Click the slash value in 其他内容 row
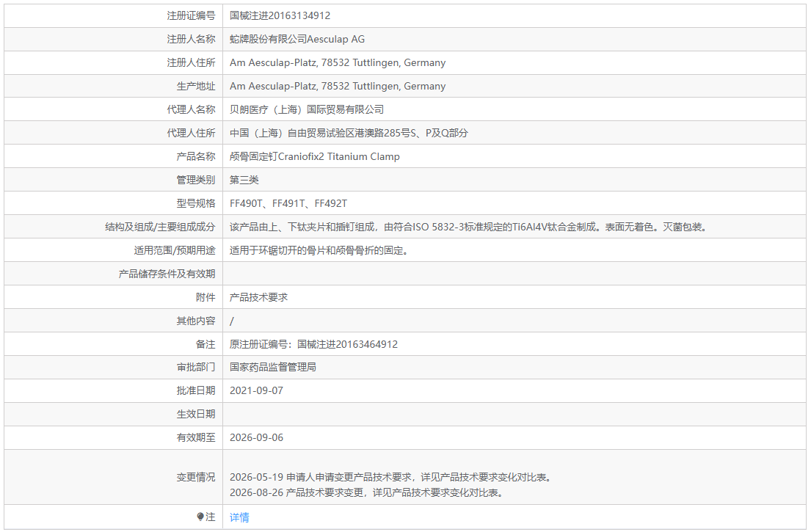The width and height of the screenshot is (811, 532). pos(232,321)
